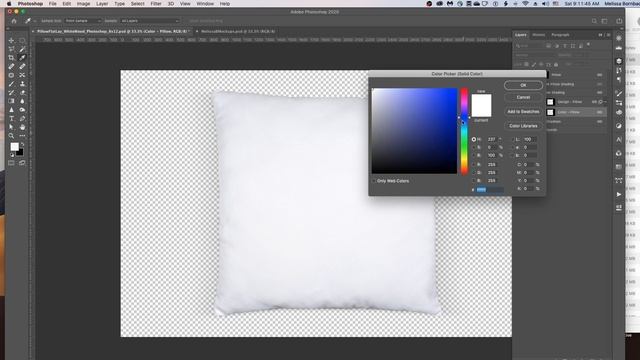Open the Brushes panel icon in dock
This screenshot has width=640, height=360.
click(x=619, y=93)
